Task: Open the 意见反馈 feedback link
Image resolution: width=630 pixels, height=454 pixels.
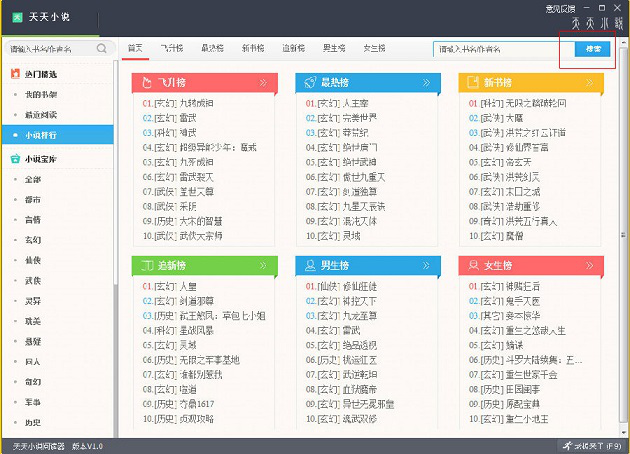Action: 560,8
